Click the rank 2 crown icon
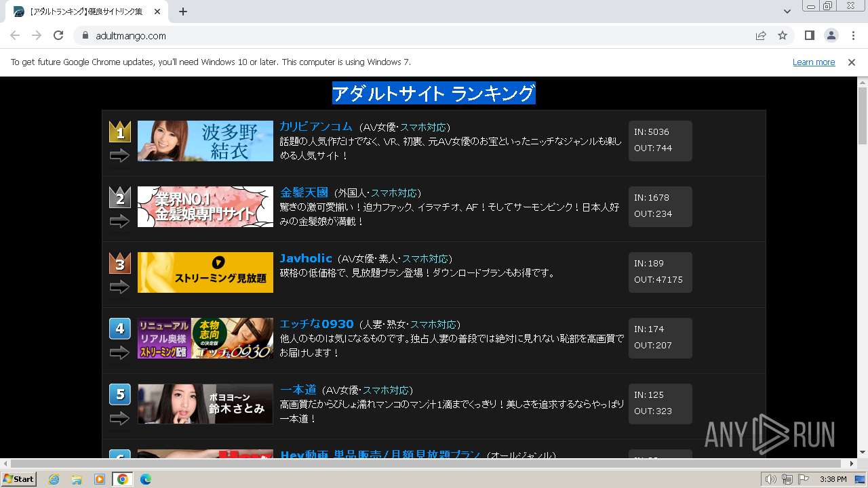The image size is (868, 488). point(120,197)
